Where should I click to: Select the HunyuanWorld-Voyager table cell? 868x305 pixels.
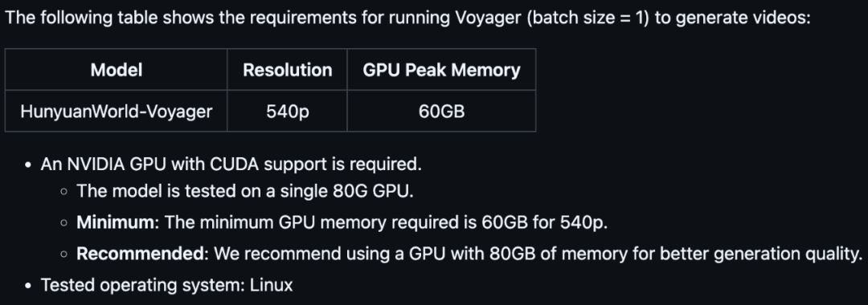(117, 112)
